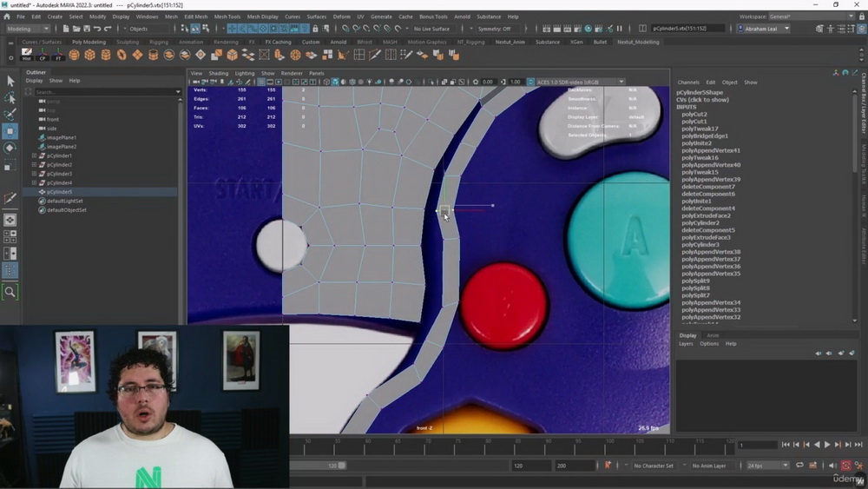Switch to the Sculpting shelf tab
The height and width of the screenshot is (489, 868).
(x=128, y=42)
